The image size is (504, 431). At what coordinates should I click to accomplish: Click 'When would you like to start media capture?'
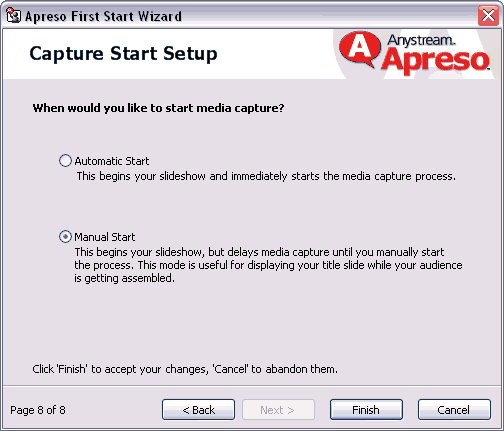point(158,108)
